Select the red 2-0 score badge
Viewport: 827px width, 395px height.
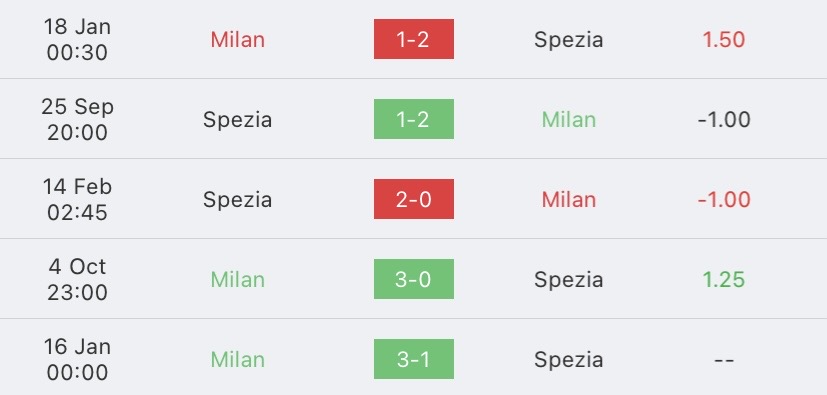[414, 199]
